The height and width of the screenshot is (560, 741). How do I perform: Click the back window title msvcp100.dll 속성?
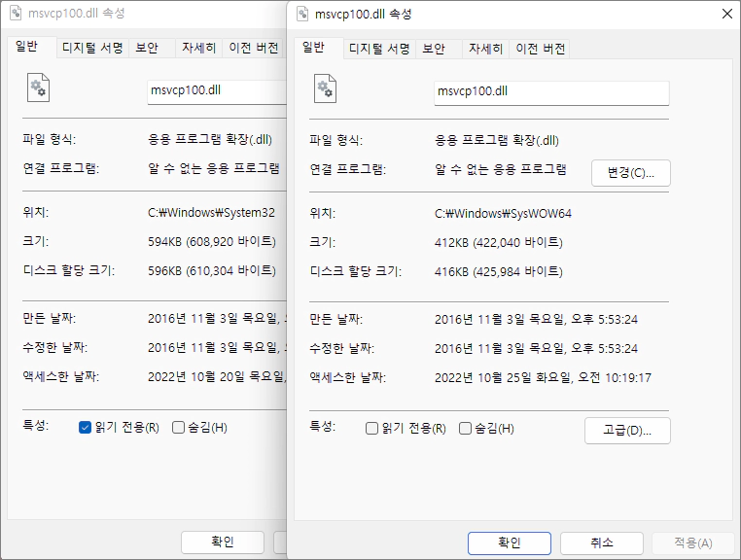[x=76, y=14]
